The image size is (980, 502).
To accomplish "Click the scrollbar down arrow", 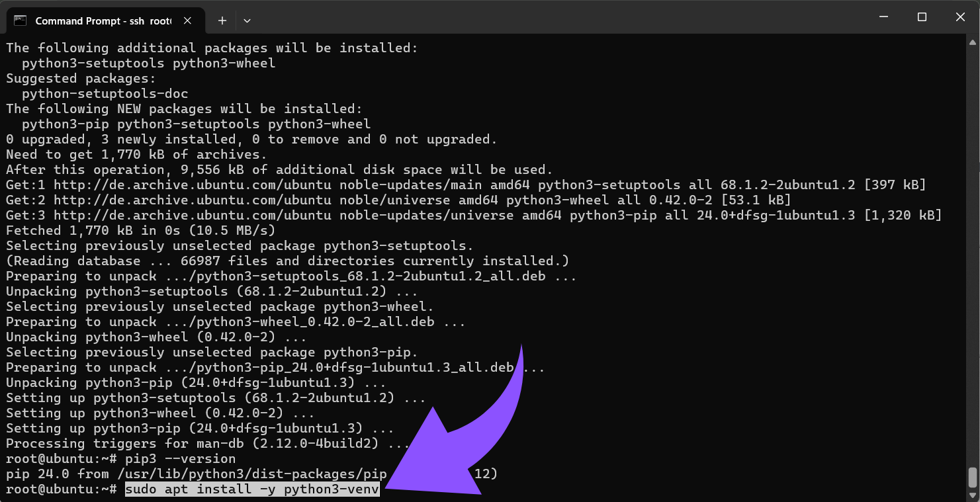I will click(x=972, y=495).
